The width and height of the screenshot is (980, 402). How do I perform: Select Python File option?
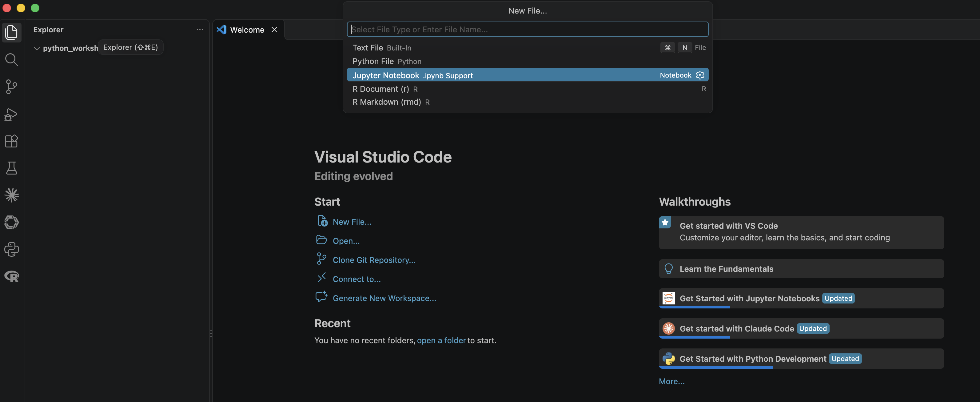527,61
